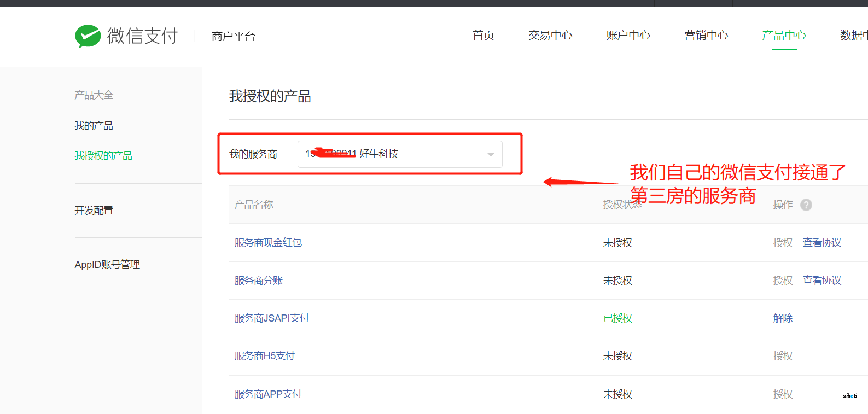Click the 操作 column header
This screenshot has height=414, width=868.
click(x=783, y=205)
